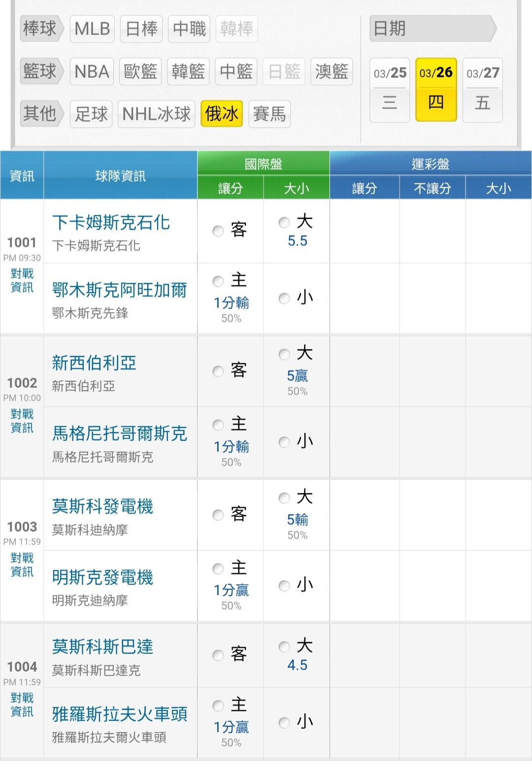Switch to NHL冰球 tab

(156, 114)
